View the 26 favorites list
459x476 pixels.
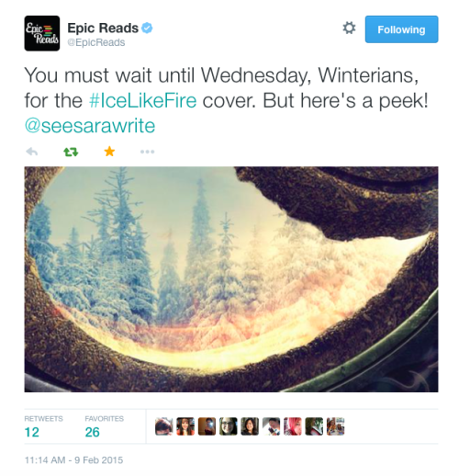105,426
